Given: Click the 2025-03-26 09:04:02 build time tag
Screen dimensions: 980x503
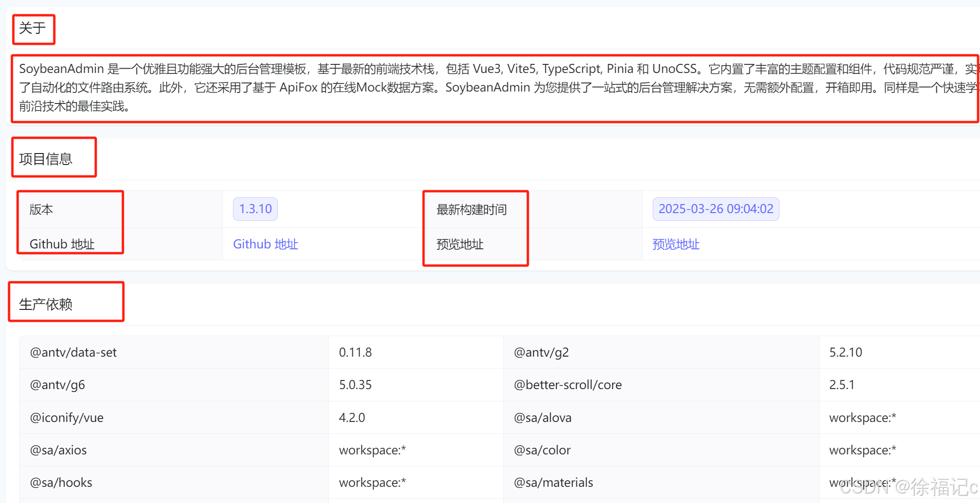Looking at the screenshot, I should (716, 209).
